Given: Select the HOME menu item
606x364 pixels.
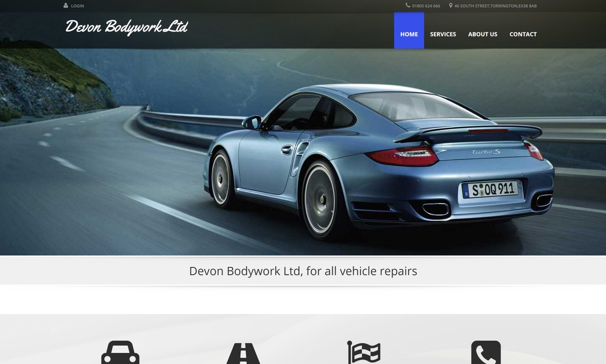Looking at the screenshot, I should pos(409,34).
